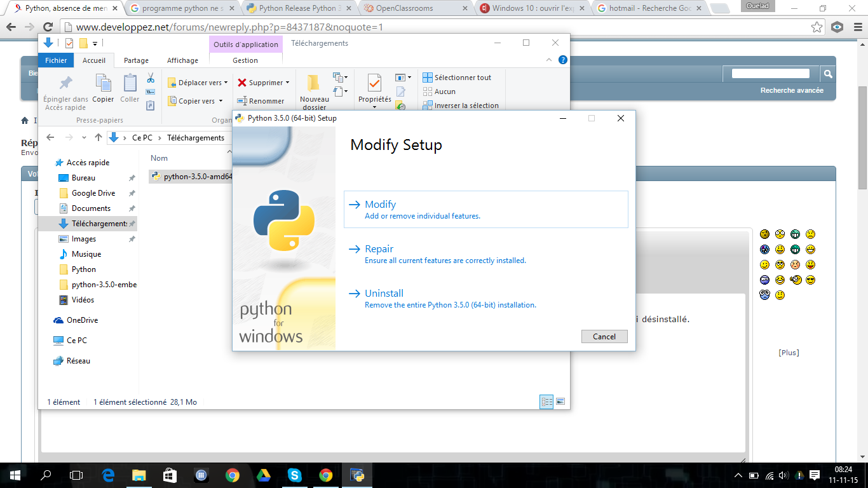Switch to large icons view in status bar
This screenshot has width=868, height=488.
560,402
